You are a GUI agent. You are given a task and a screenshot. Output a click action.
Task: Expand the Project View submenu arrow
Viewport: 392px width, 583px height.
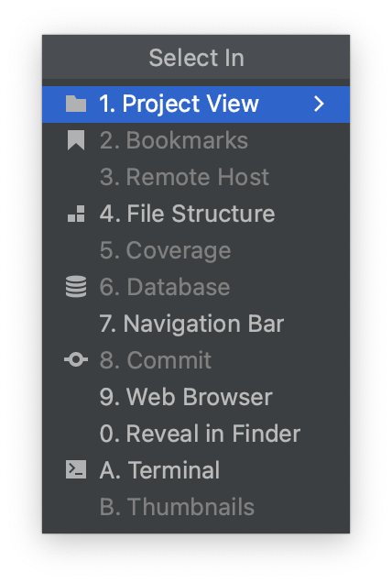tap(319, 104)
